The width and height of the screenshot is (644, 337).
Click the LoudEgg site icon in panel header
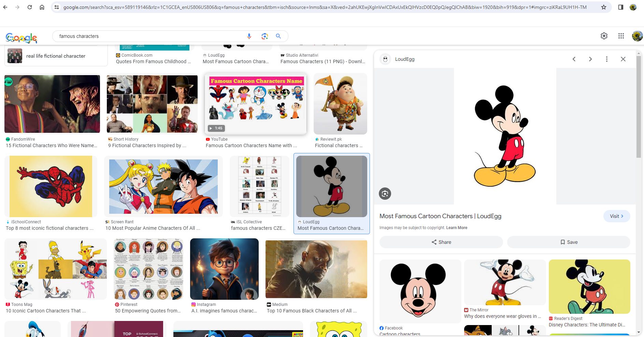click(385, 59)
